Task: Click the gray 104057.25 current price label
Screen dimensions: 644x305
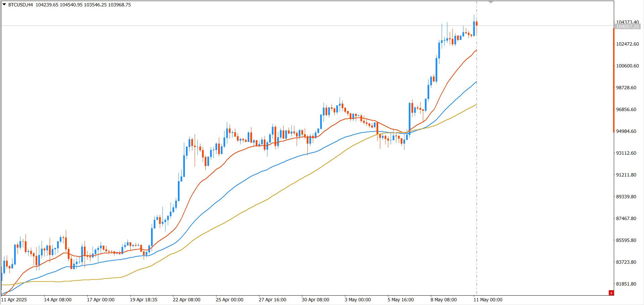Action: 628,27
